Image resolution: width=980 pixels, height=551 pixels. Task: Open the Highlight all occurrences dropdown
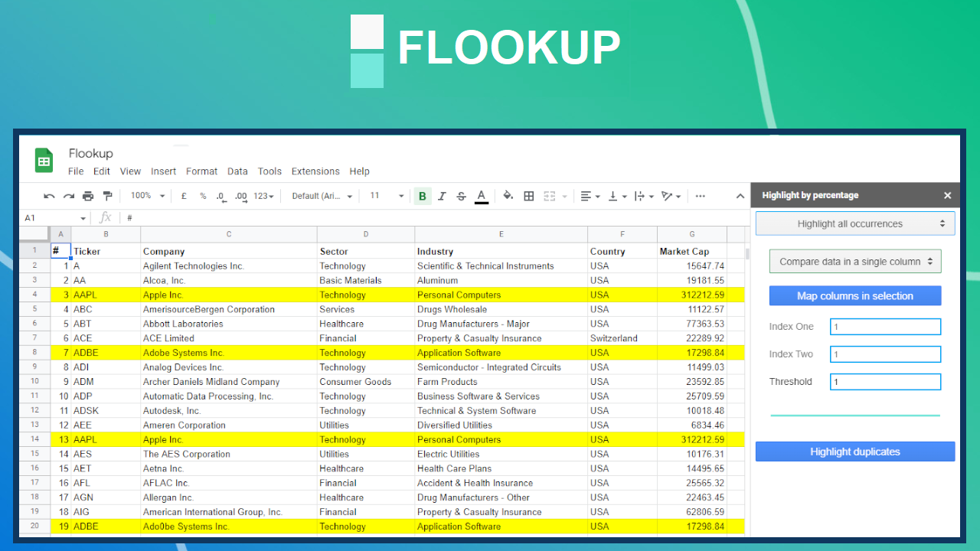point(854,223)
